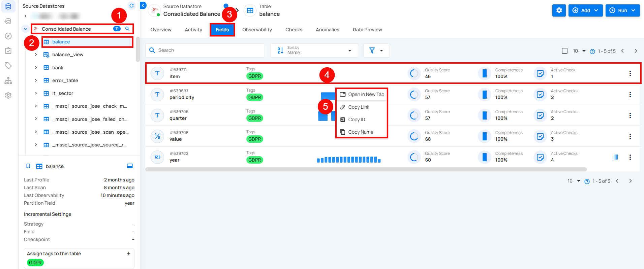This screenshot has width=644, height=269.
Task: Open the filter dropdown
Action: [x=376, y=51]
